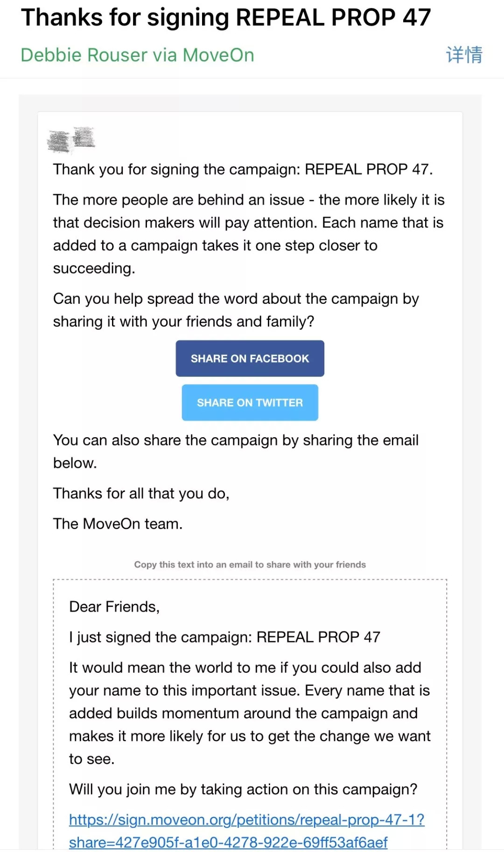Tap 'The MoveOn team.' signature

click(x=118, y=524)
